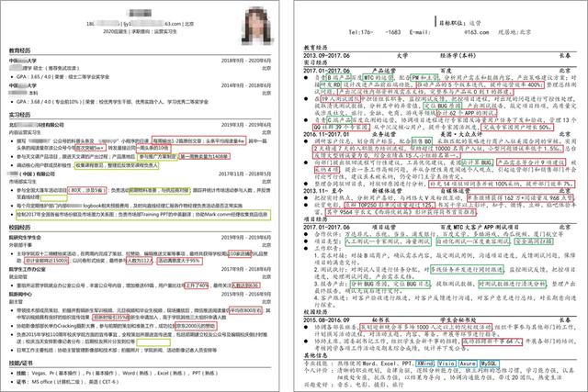Click the '经济学(本科)' degree text
588x392 pixels.
click(x=458, y=55)
